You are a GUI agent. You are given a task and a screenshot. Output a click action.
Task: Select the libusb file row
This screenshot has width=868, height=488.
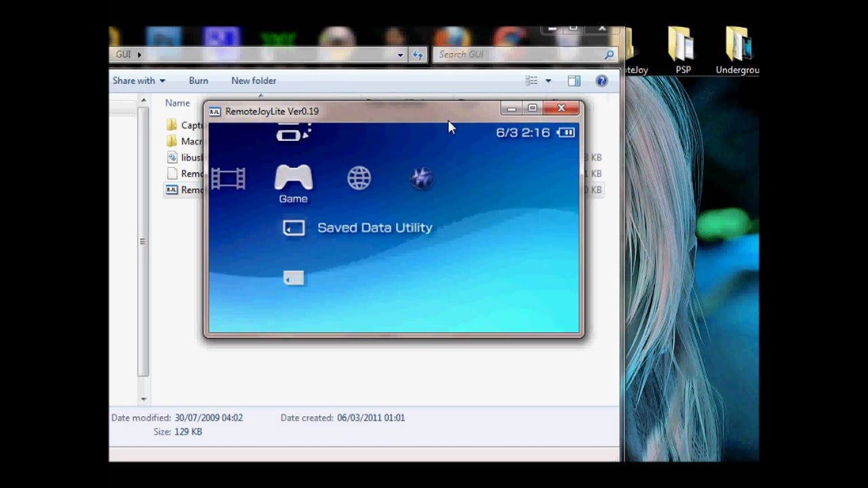184,157
